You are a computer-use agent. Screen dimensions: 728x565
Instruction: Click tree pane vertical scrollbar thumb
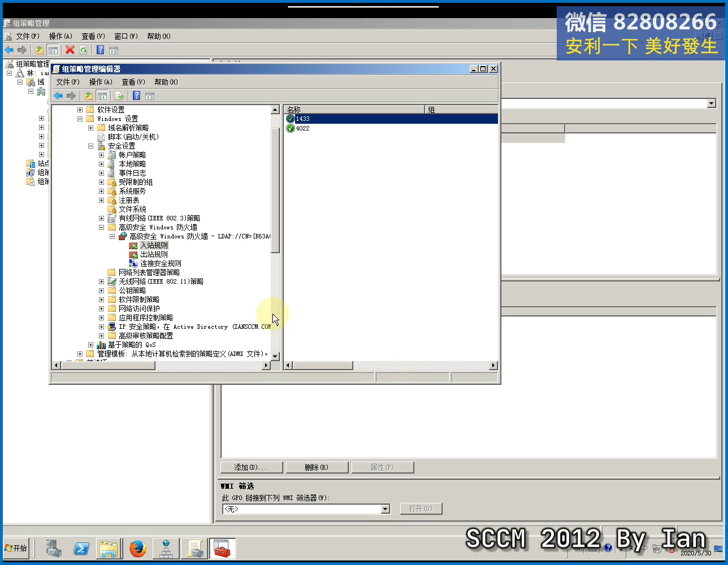(x=275, y=190)
